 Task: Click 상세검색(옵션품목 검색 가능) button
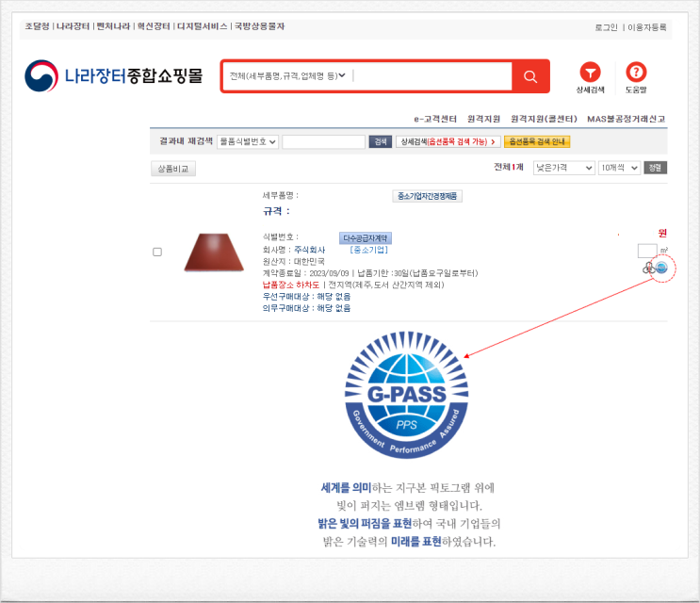point(448,142)
